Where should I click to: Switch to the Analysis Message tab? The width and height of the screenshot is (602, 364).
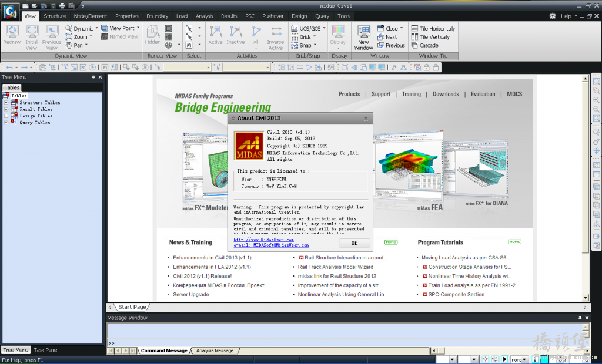click(x=215, y=350)
